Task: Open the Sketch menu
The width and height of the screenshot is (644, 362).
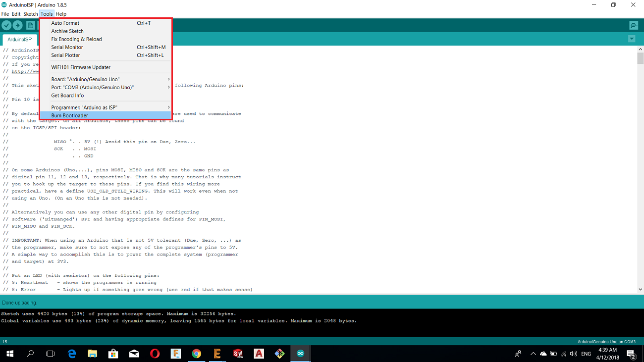Action: point(31,14)
